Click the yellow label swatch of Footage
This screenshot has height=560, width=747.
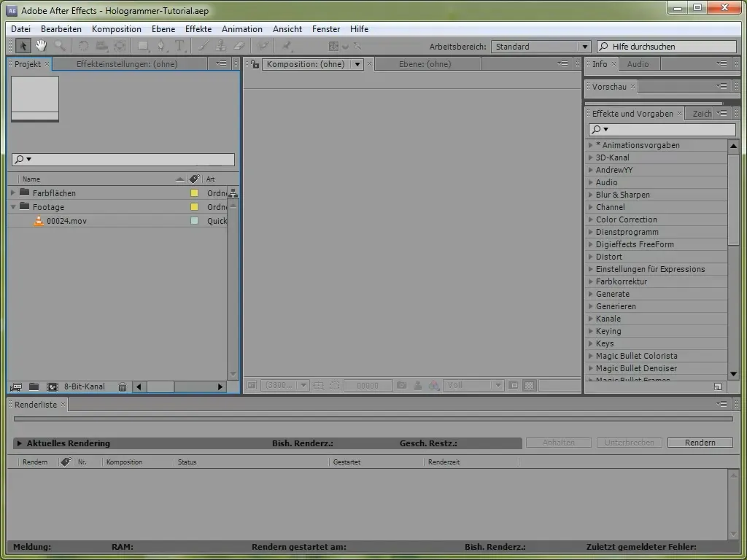point(194,207)
